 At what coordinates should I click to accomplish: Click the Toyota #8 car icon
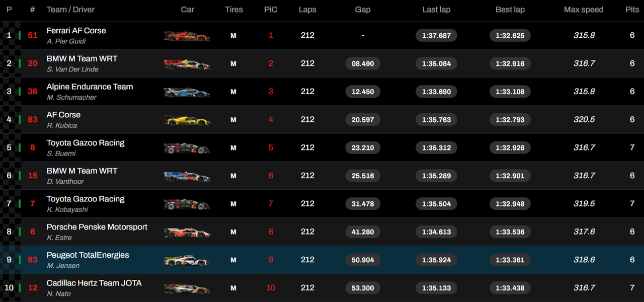tap(187, 148)
